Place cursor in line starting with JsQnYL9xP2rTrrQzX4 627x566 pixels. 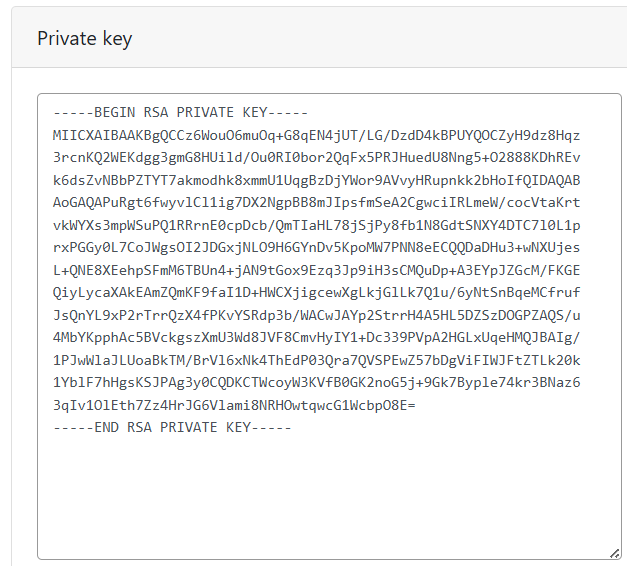click(316, 315)
